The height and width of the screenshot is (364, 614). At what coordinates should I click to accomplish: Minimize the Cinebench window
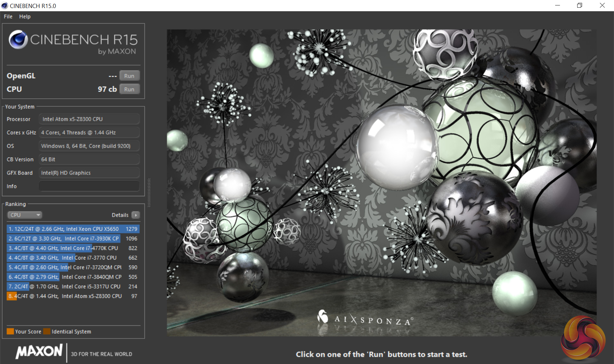click(x=557, y=5)
